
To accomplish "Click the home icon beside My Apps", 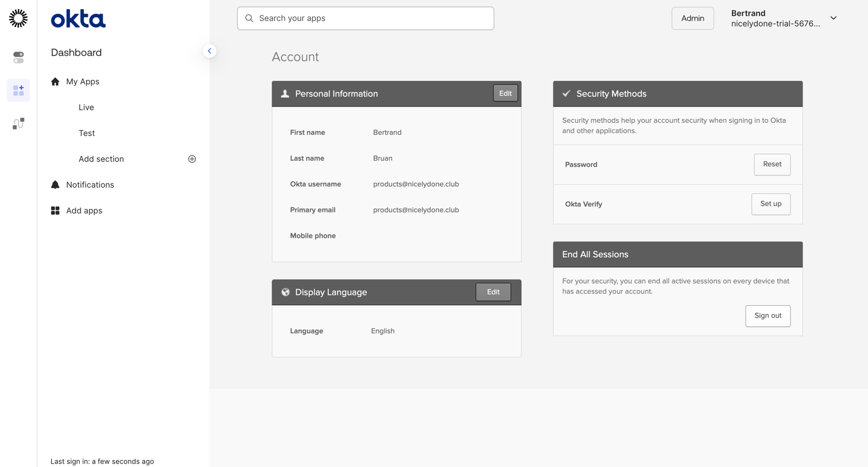I will click(55, 81).
